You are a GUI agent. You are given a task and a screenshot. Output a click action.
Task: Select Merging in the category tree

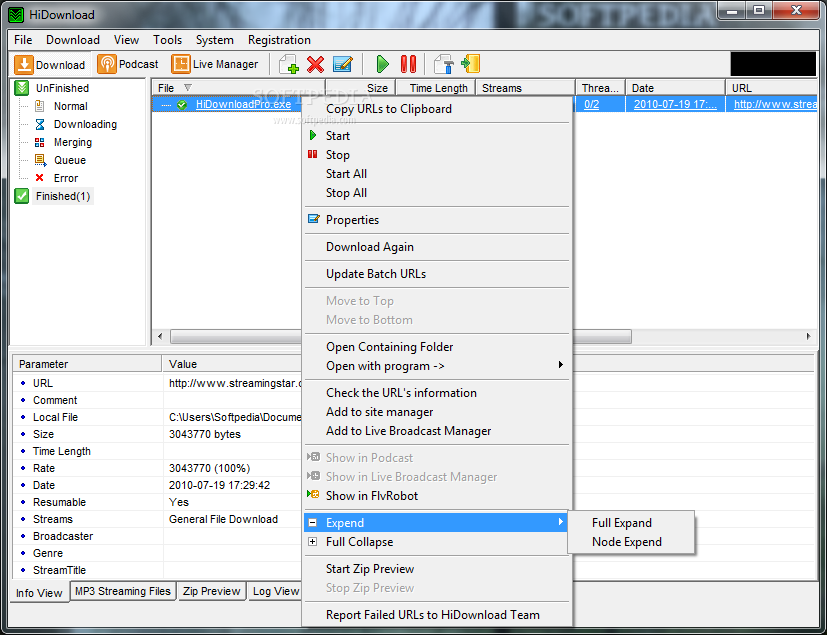(x=72, y=142)
